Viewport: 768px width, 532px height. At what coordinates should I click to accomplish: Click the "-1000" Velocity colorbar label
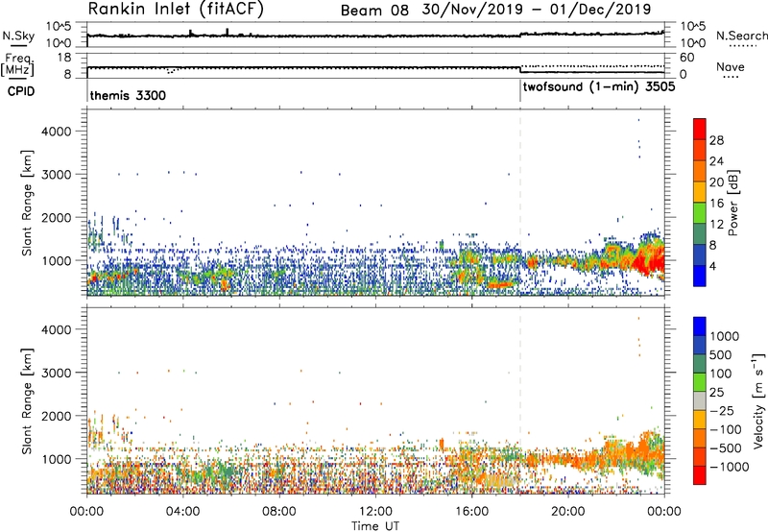click(729, 467)
